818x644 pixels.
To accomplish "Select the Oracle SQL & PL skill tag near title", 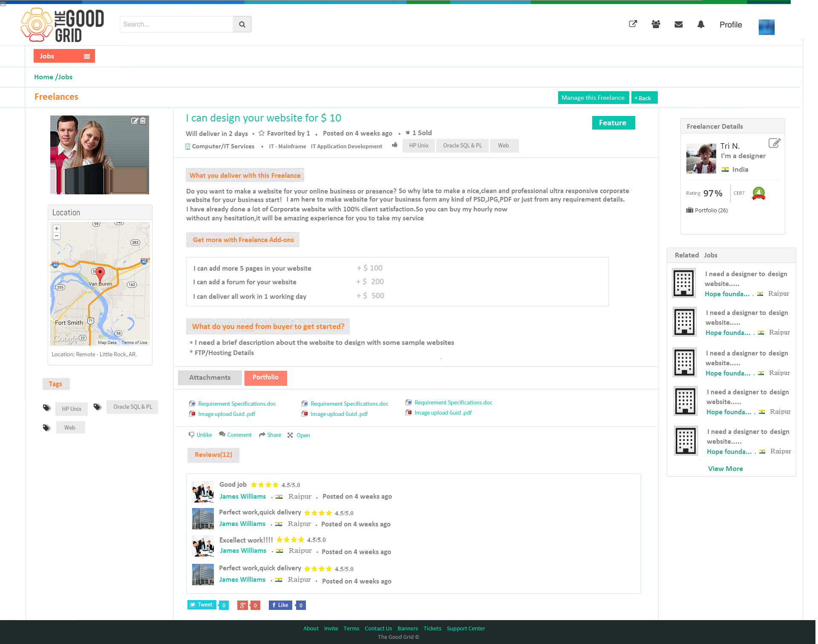I will click(462, 146).
